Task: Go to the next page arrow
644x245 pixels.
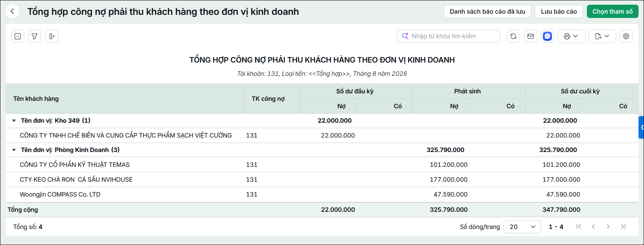Action: click(608, 227)
